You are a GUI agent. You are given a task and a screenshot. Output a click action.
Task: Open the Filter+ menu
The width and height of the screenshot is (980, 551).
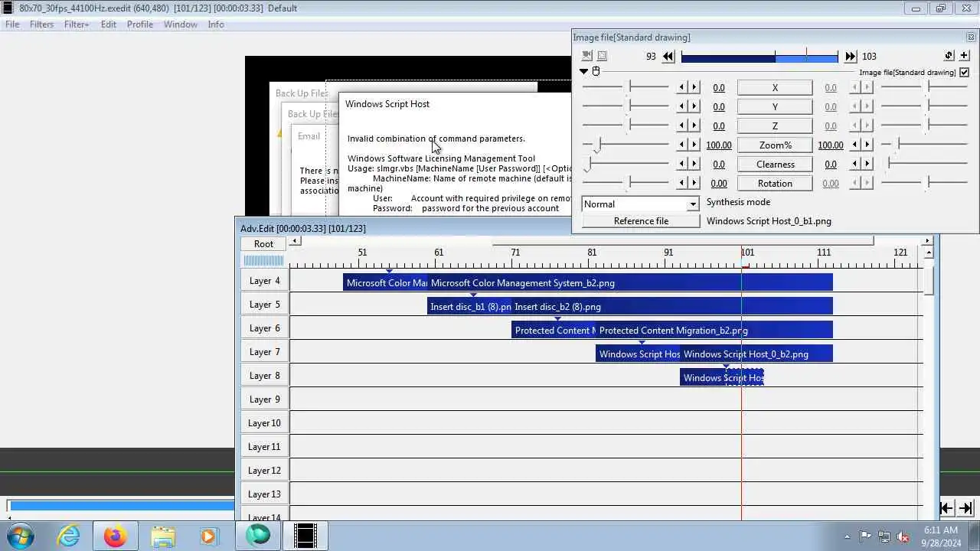(77, 24)
